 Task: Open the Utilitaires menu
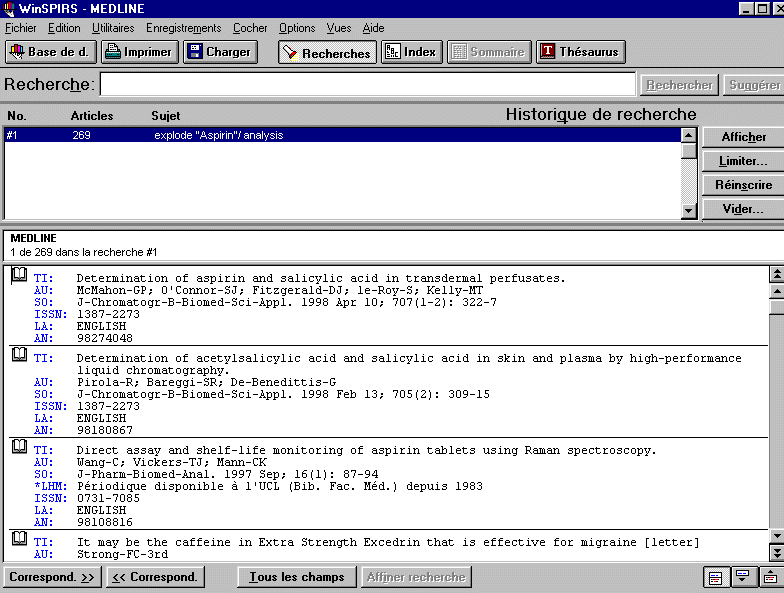113,28
